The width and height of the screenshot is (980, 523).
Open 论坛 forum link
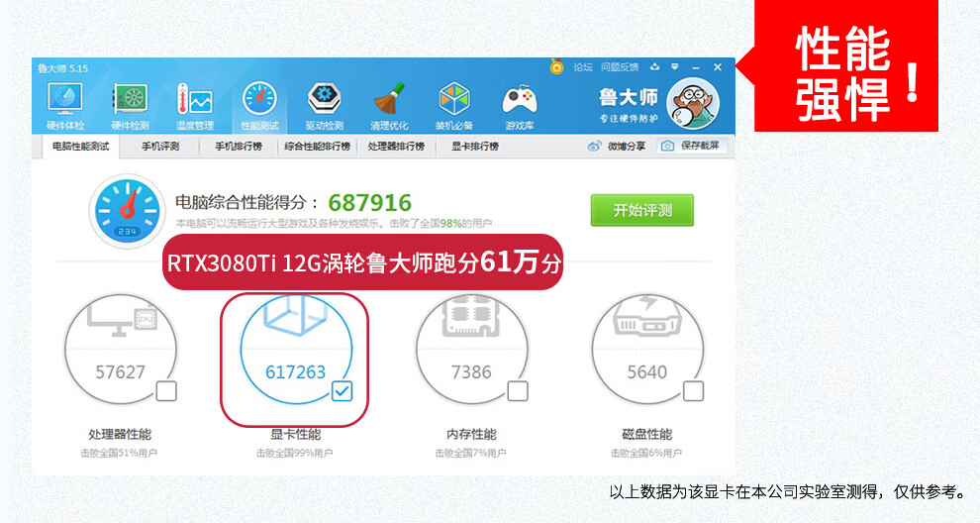tap(582, 67)
